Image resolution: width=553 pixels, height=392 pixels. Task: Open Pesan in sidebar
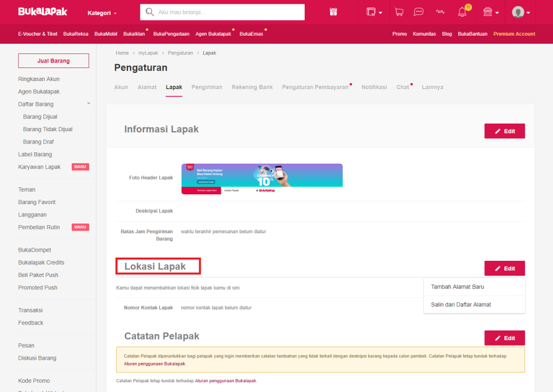(26, 346)
